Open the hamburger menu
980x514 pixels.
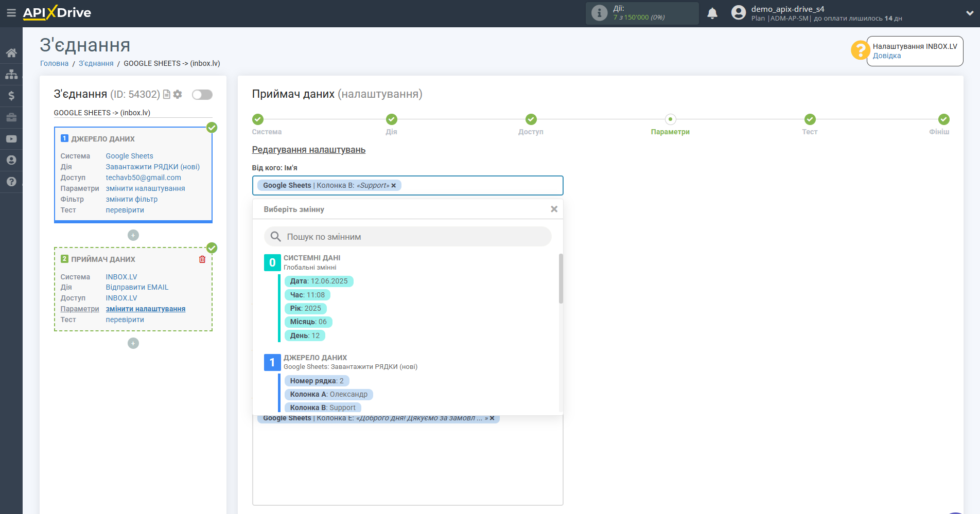click(11, 13)
